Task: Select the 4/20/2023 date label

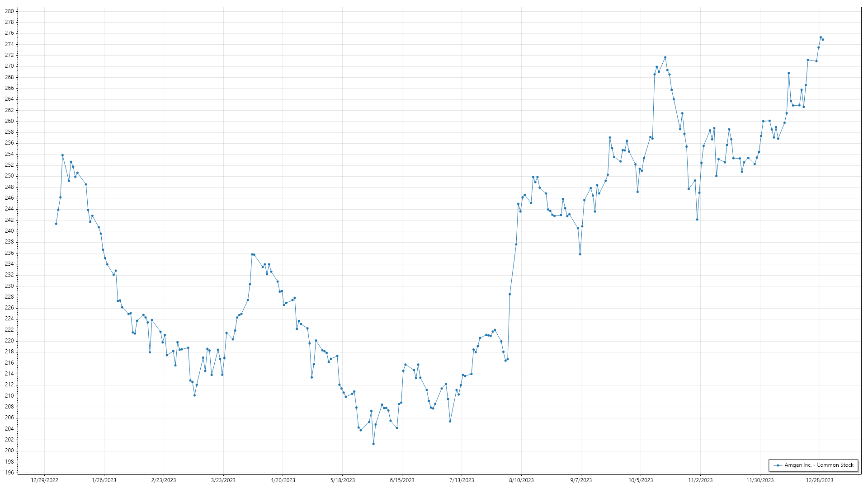Action: tap(283, 480)
